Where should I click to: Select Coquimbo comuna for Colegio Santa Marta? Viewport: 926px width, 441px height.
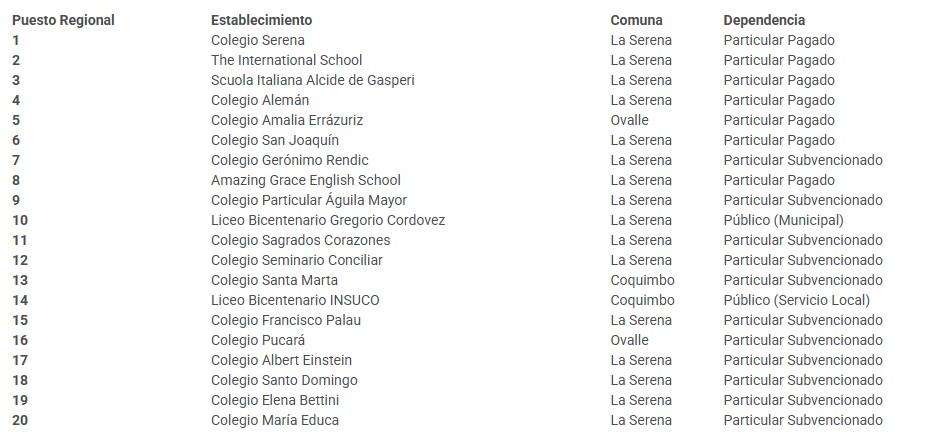(x=642, y=280)
